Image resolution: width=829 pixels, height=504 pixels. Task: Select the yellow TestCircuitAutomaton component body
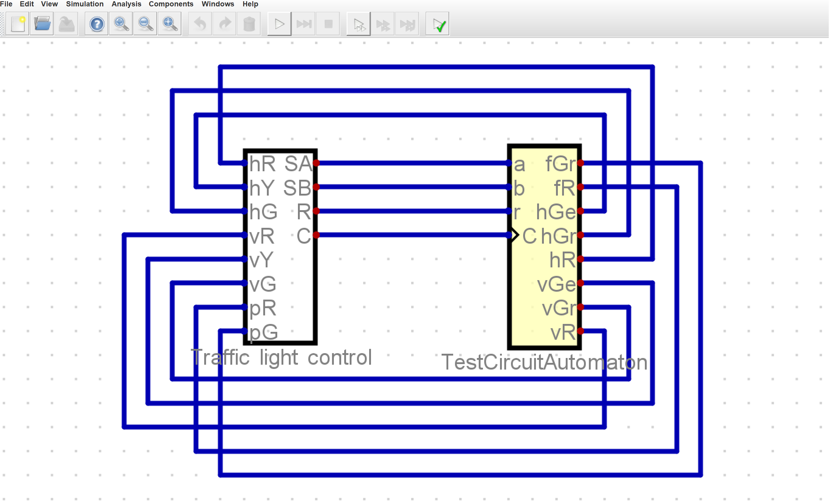coord(544,247)
